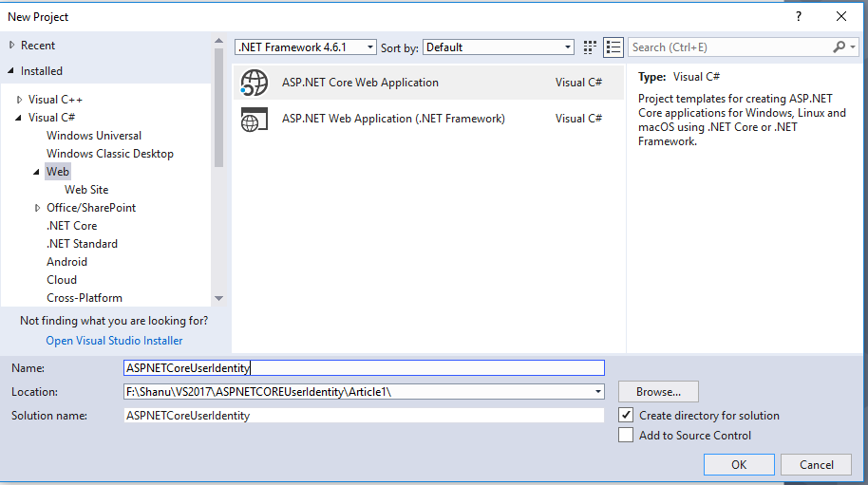Click the project Name input field
Viewport: 868px width, 485px height.
(364, 367)
